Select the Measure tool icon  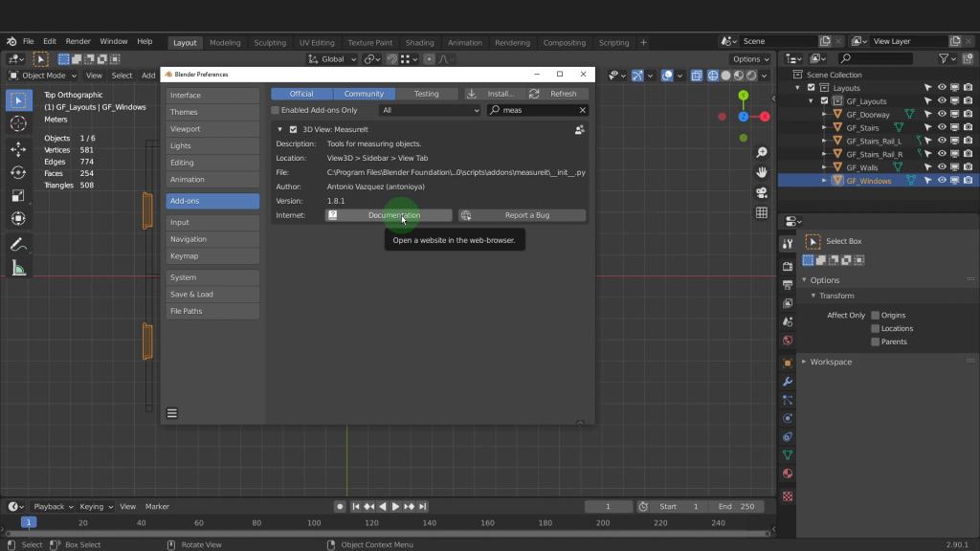click(18, 269)
